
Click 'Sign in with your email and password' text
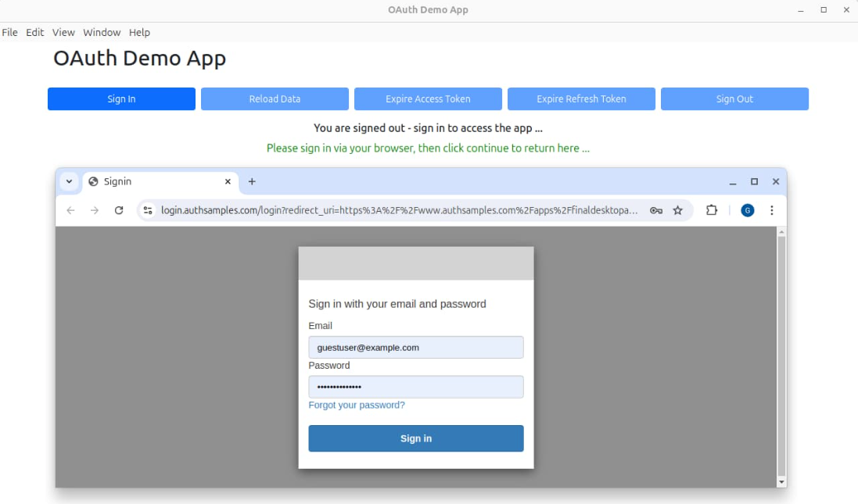(x=397, y=304)
